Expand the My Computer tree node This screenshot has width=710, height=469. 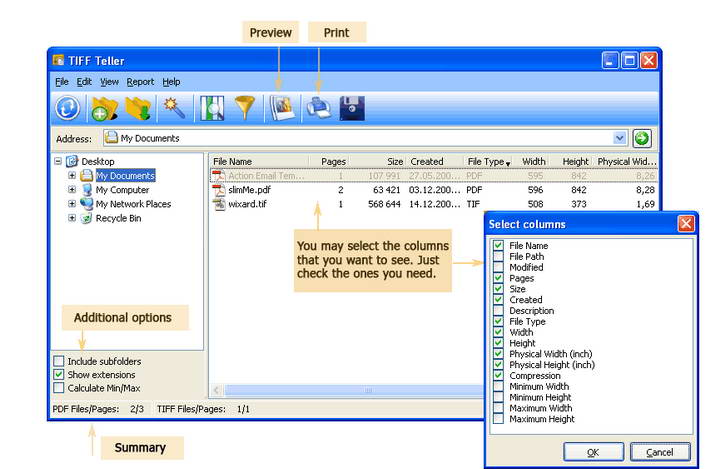pos(72,190)
